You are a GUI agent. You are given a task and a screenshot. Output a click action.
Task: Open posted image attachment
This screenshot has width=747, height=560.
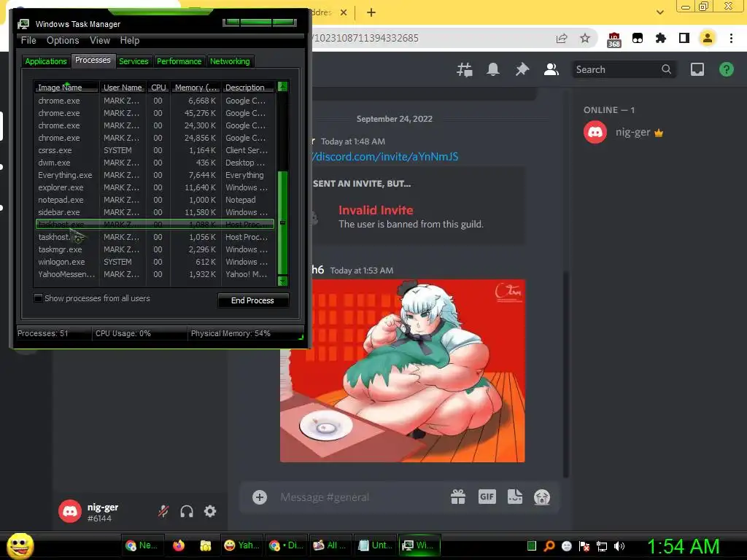(403, 370)
